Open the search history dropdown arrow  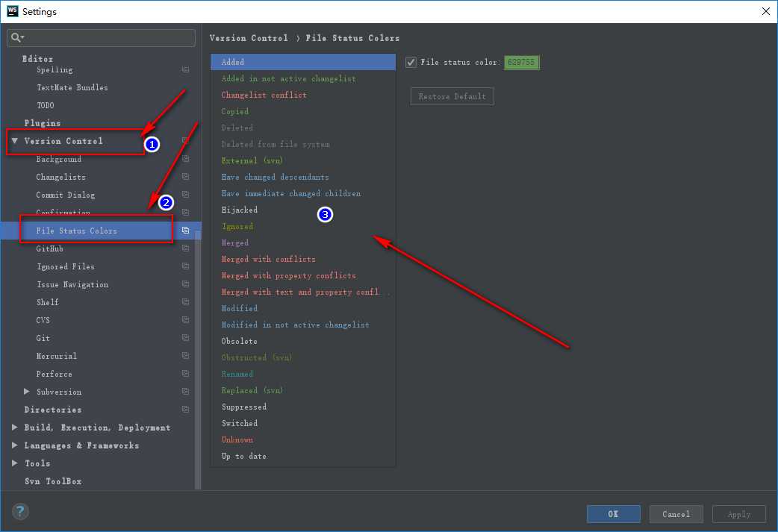tap(23, 37)
